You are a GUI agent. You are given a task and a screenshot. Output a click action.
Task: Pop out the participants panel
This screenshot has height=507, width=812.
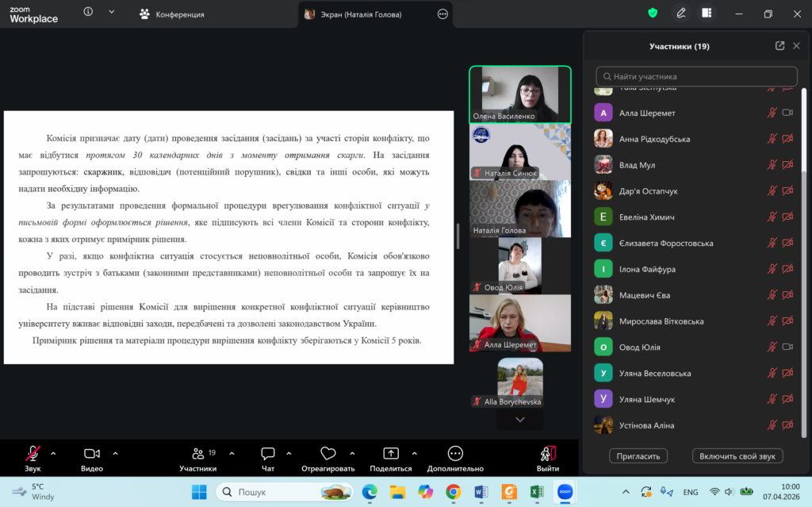[779, 46]
